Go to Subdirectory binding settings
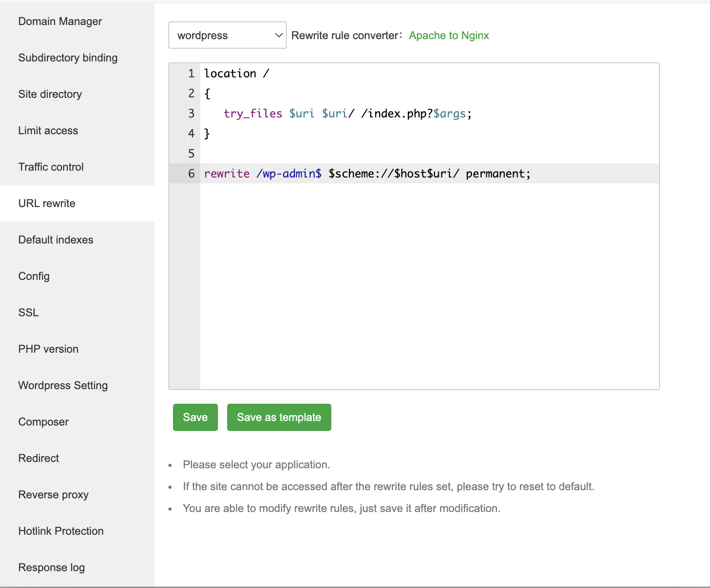 pos(68,58)
